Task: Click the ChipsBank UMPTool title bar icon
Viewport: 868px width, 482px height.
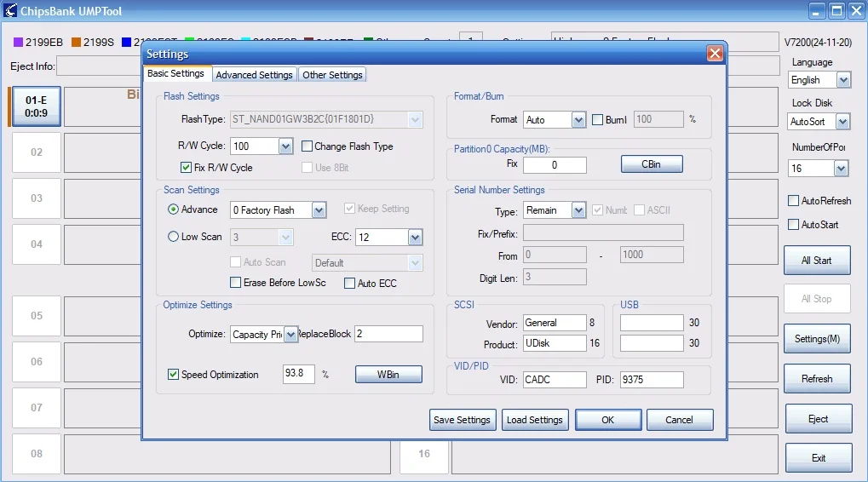Action: [x=10, y=11]
